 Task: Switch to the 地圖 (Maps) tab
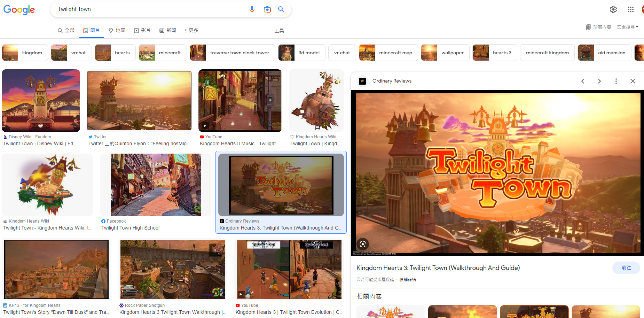(x=117, y=31)
